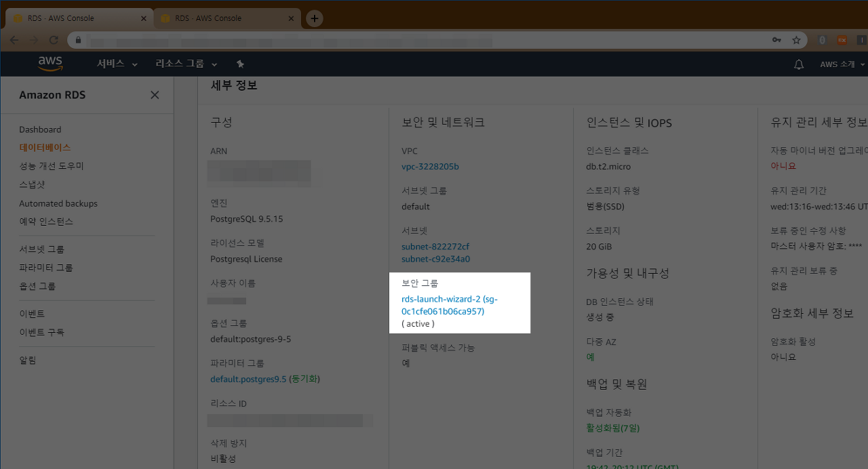
Task: Click the 생성 중 instance status value
Action: [x=600, y=317]
